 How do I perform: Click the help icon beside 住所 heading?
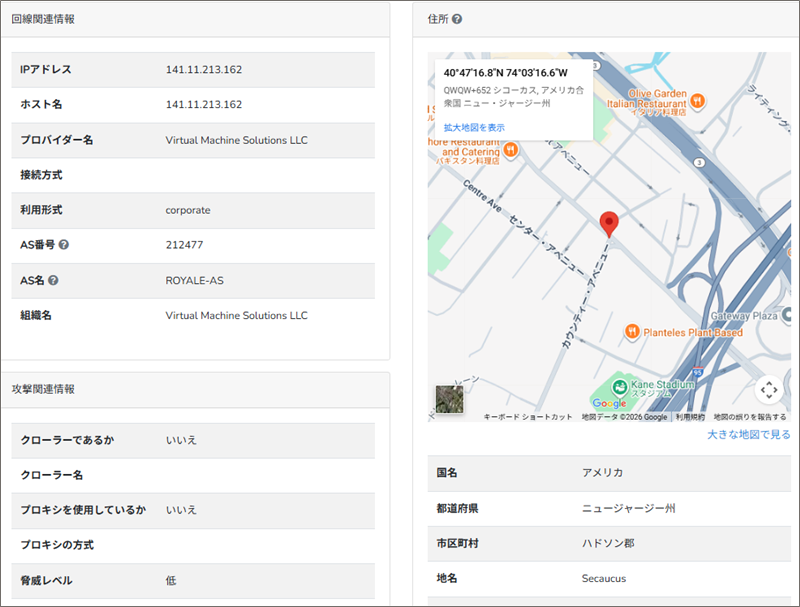click(457, 19)
